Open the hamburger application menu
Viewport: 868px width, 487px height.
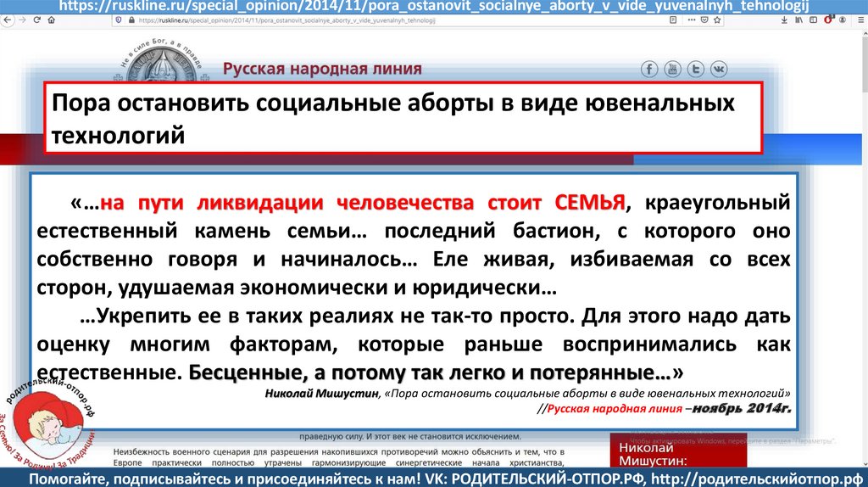[x=861, y=20]
